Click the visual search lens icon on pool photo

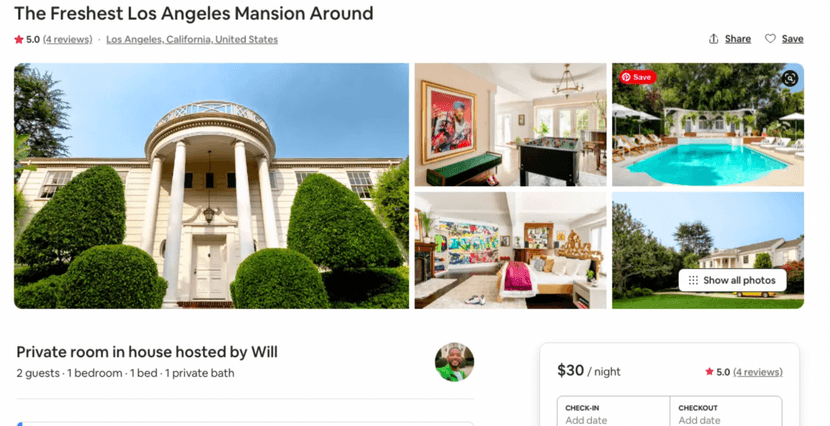point(790,78)
